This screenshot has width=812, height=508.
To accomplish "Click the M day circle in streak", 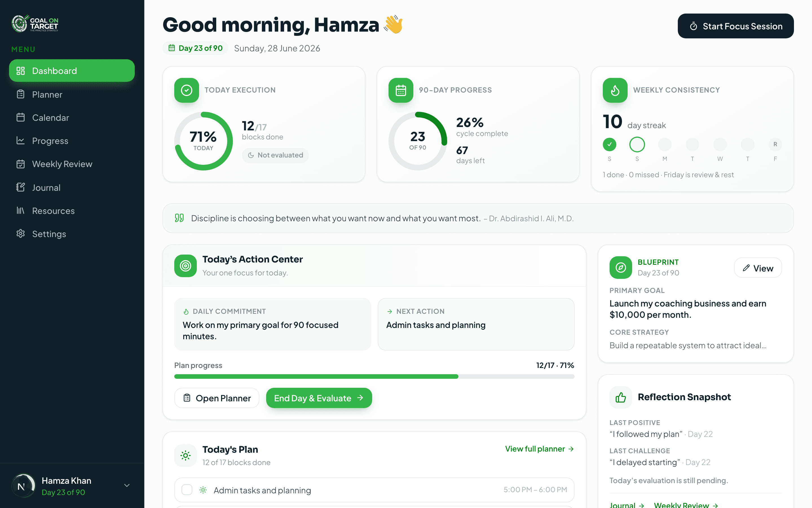I will pyautogui.click(x=665, y=144).
